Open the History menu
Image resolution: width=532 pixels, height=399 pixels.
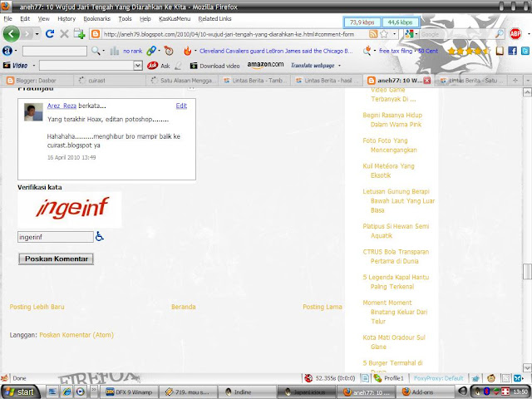[66, 18]
